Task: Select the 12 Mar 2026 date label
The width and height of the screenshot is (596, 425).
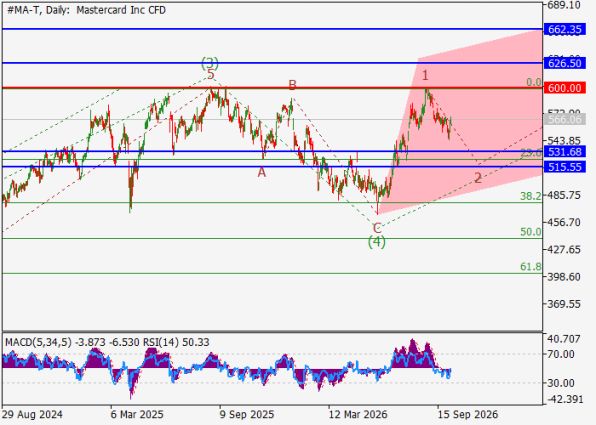Action: (358, 414)
